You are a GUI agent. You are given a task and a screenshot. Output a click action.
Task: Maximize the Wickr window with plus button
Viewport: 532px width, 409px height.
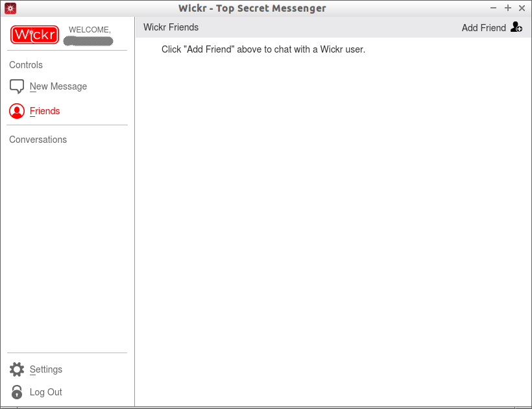(507, 8)
